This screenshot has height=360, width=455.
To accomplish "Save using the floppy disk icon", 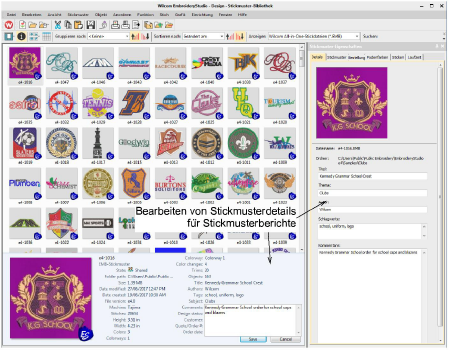I will (91, 25).
